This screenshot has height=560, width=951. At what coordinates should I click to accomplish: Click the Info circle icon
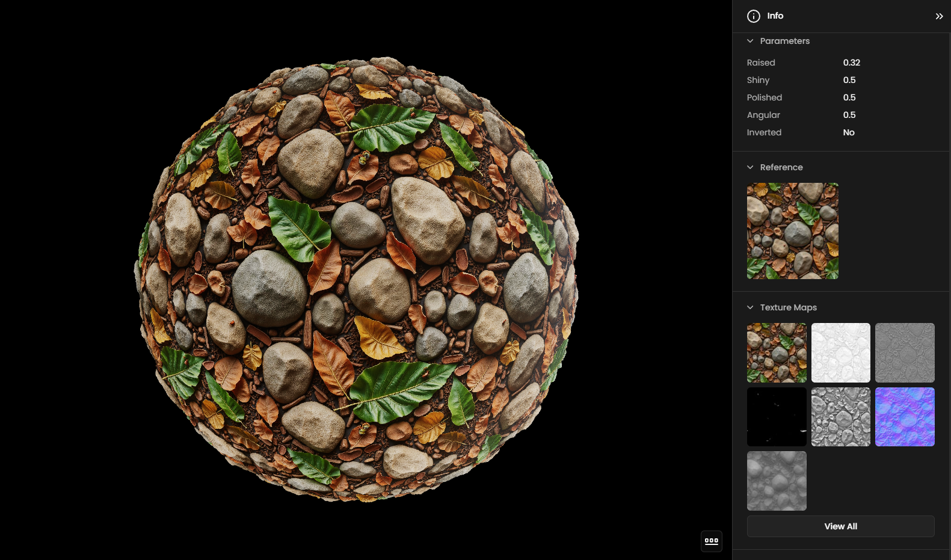point(753,16)
